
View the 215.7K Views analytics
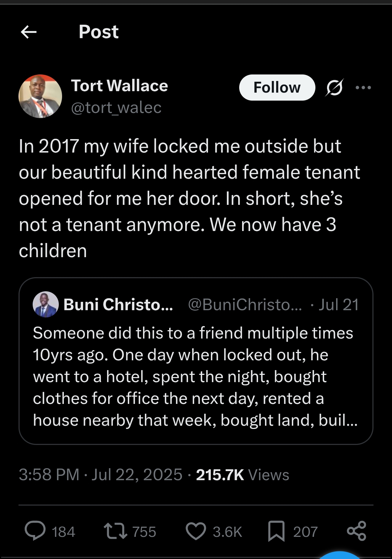click(242, 475)
